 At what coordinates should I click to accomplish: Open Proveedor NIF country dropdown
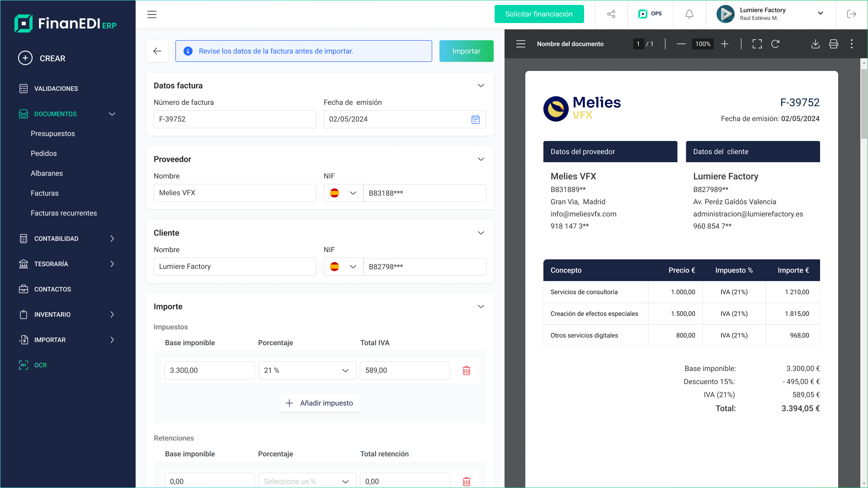coord(344,193)
